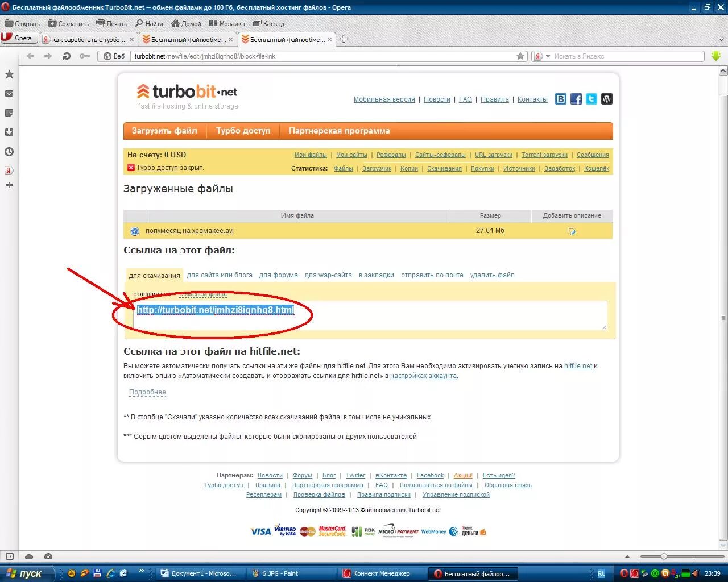
Task: Toggle the panel button in status bar
Action: (x=10, y=556)
